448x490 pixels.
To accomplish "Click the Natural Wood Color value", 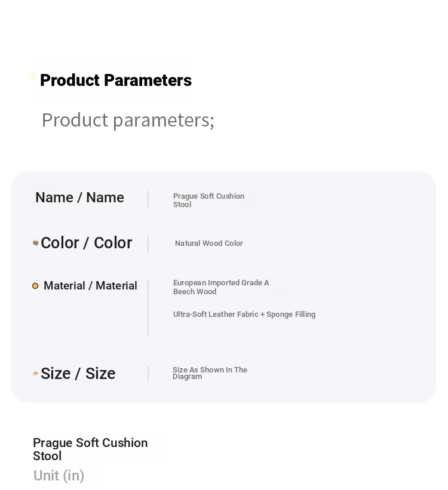I will tap(209, 244).
